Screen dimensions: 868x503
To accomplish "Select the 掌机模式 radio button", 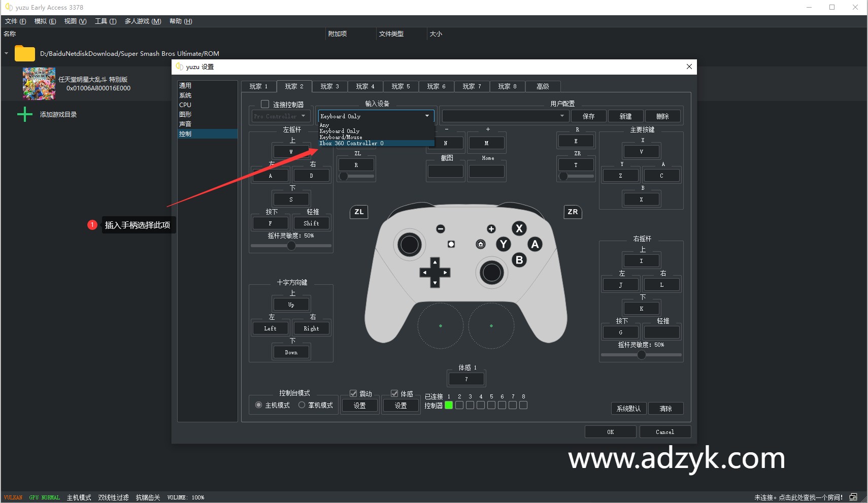I will (302, 405).
